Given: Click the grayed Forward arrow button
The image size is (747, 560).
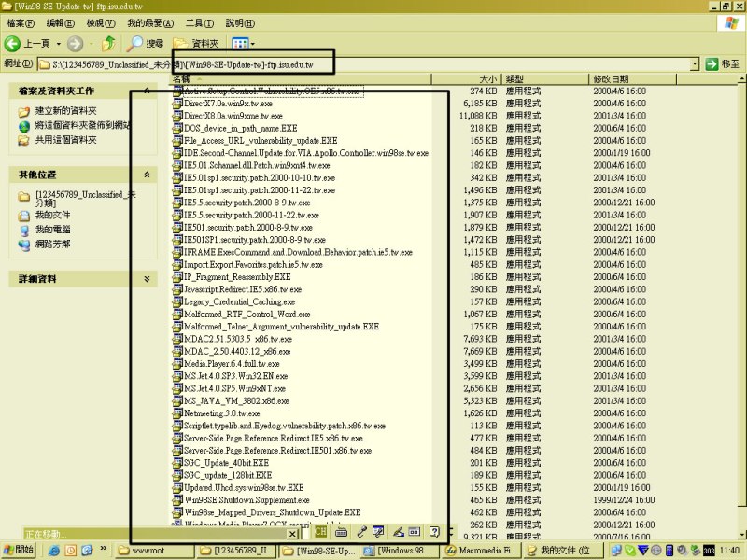Looking at the screenshot, I should [x=75, y=44].
